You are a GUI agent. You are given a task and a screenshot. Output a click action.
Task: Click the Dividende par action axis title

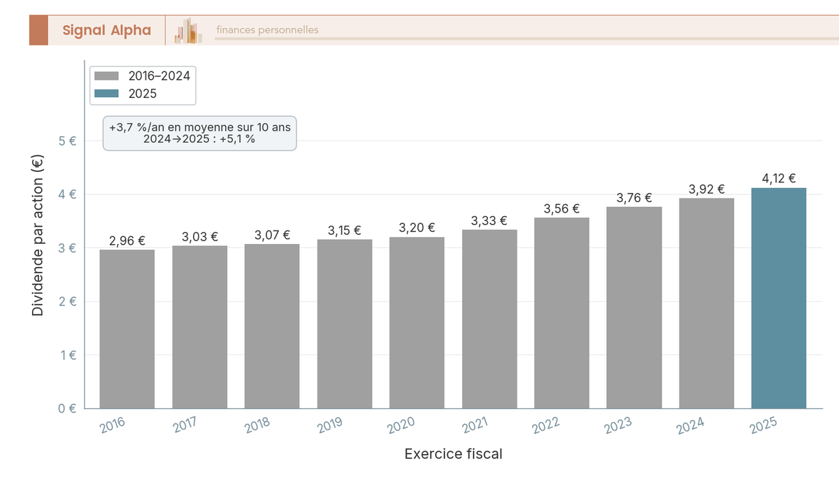(38, 234)
